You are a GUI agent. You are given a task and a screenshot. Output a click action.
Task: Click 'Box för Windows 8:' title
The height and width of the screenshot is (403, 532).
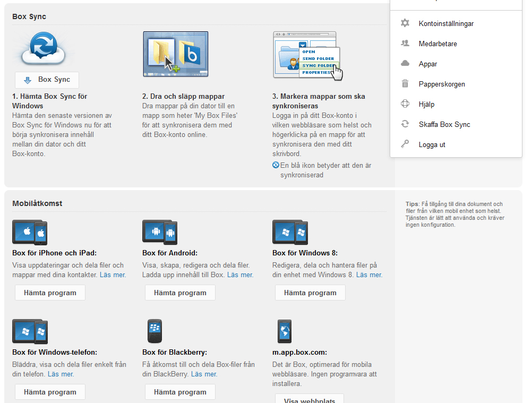click(x=305, y=253)
